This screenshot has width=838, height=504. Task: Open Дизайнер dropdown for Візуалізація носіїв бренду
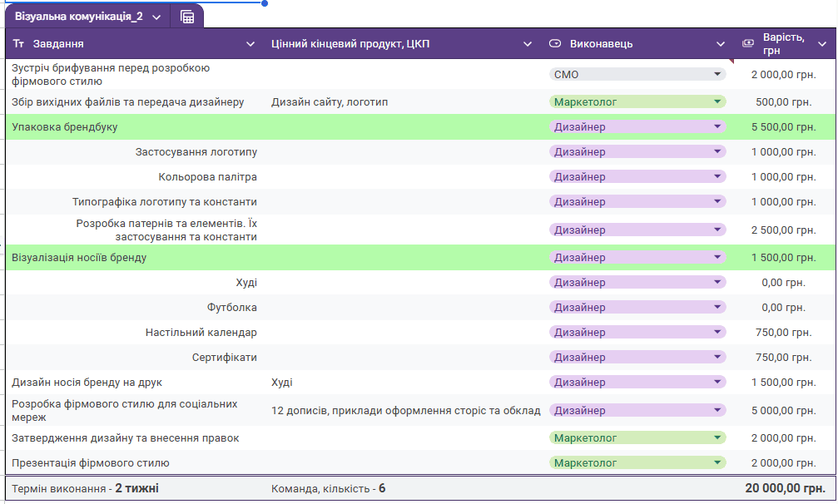tap(637, 257)
